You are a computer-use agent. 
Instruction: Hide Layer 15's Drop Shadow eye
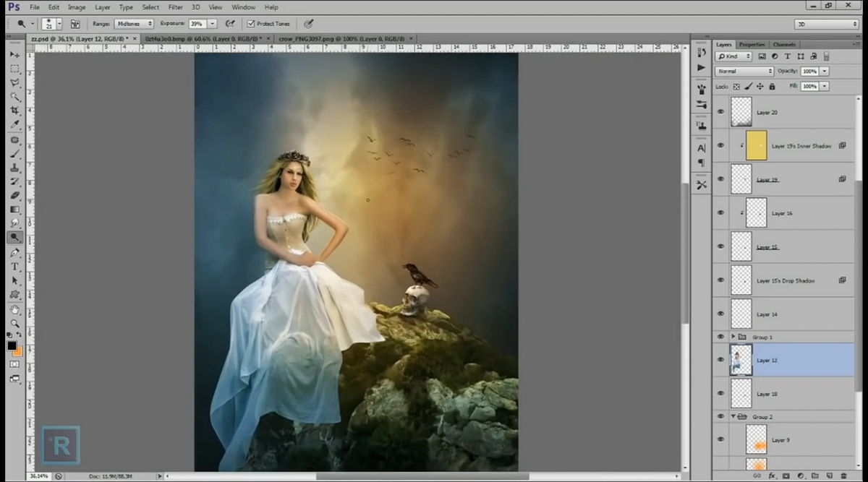tap(720, 280)
